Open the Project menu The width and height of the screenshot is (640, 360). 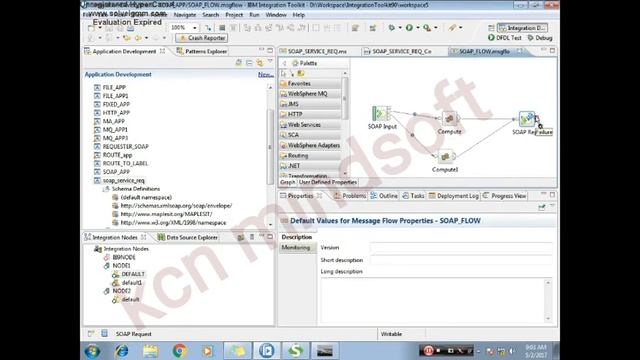234,15
